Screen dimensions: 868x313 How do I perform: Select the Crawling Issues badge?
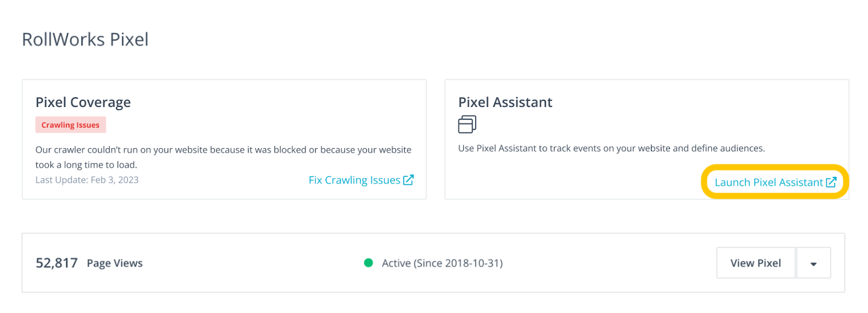pyautogui.click(x=71, y=124)
